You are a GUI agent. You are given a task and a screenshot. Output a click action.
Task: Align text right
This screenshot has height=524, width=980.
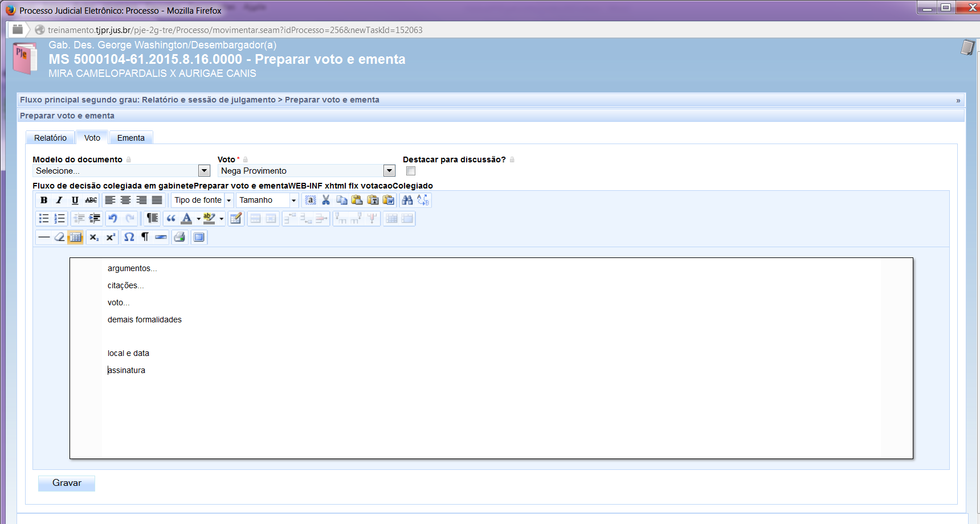141,200
